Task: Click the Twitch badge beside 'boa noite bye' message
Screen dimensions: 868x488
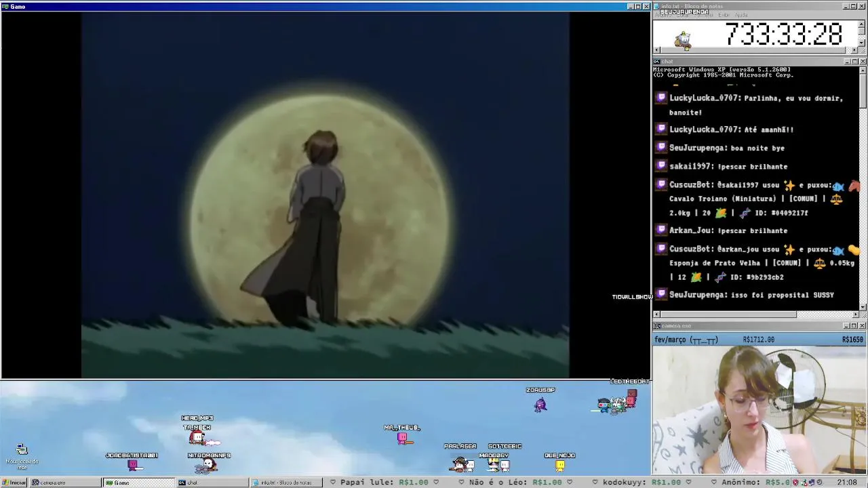Action: [x=661, y=147]
